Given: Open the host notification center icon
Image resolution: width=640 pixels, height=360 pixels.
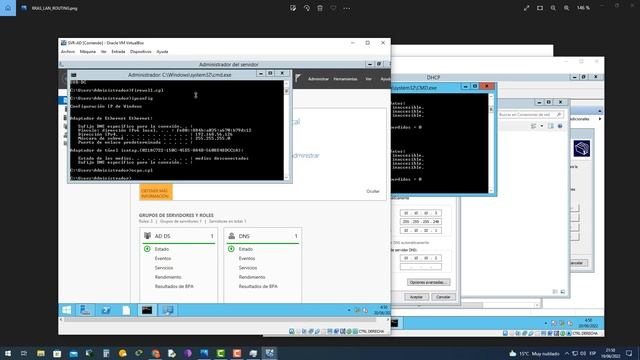Looking at the screenshot, I should point(629,353).
